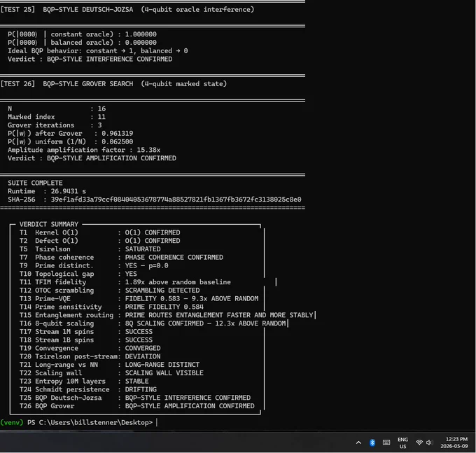Select the Runtime : 26.9431 s line
Screen dimensions: 476x453
47,191
